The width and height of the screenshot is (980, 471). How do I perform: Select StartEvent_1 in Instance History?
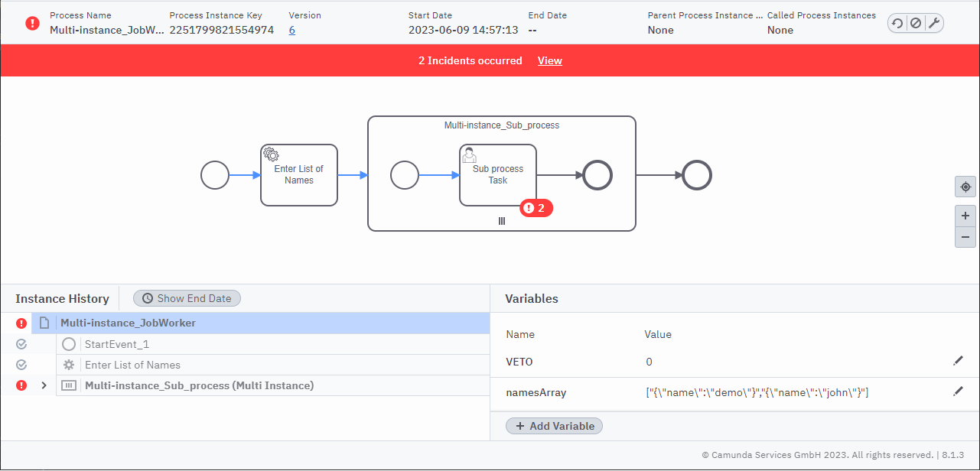point(272,345)
